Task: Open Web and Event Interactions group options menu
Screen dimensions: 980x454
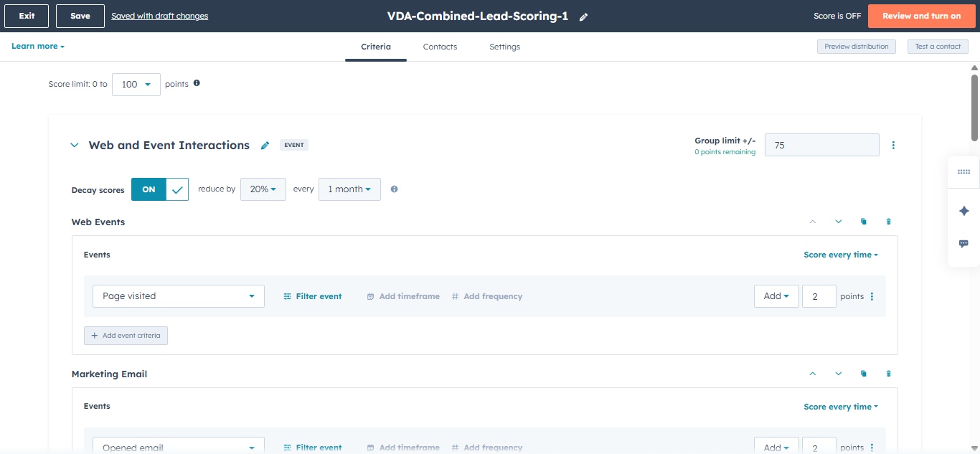Action: 893,145
